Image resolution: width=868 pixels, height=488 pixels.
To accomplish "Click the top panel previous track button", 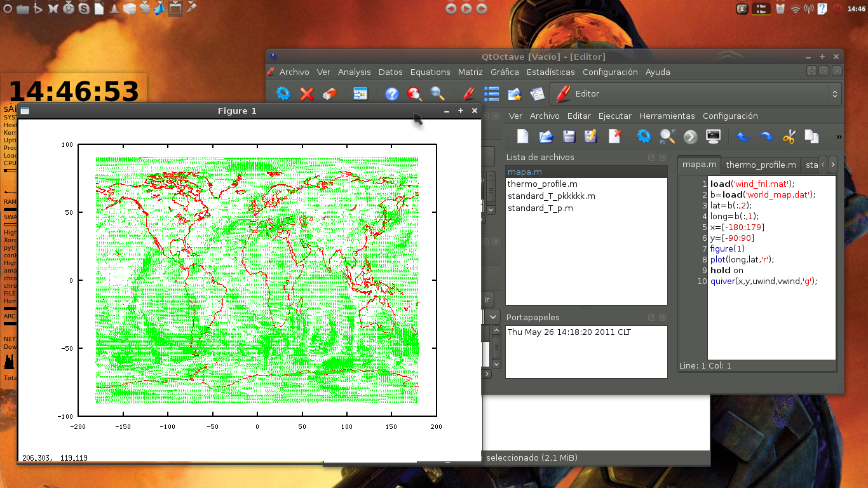I will [451, 8].
